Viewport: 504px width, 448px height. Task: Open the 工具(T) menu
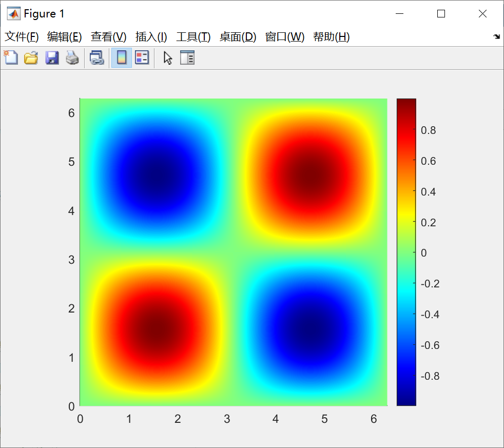[193, 36]
